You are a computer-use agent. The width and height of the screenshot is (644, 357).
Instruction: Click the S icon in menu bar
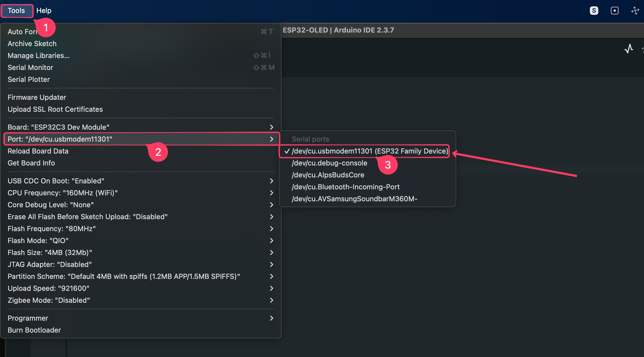[x=594, y=11]
